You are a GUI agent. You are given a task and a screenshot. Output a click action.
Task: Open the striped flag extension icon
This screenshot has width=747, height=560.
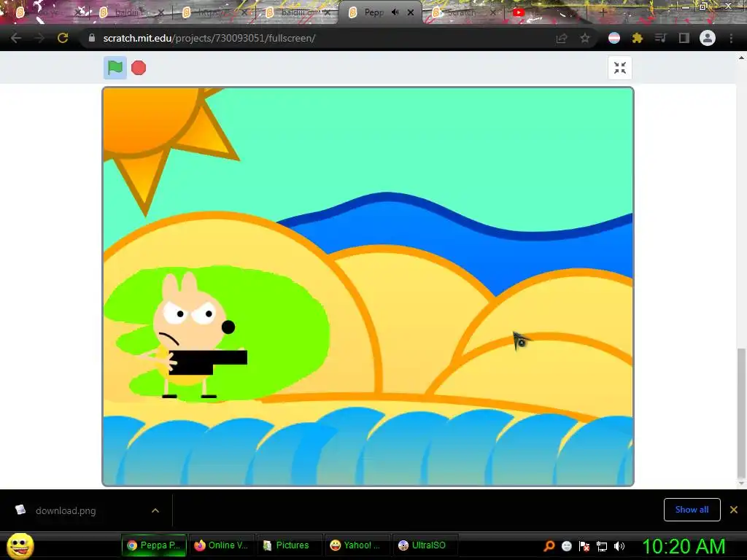coord(614,38)
